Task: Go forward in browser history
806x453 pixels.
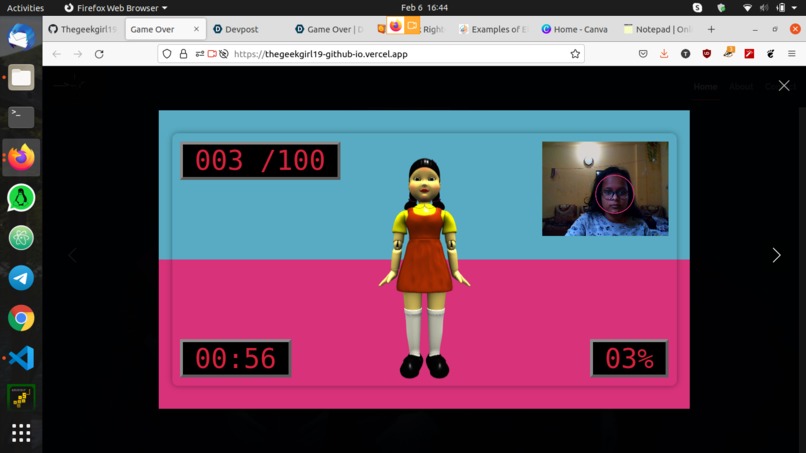Action: (78, 54)
